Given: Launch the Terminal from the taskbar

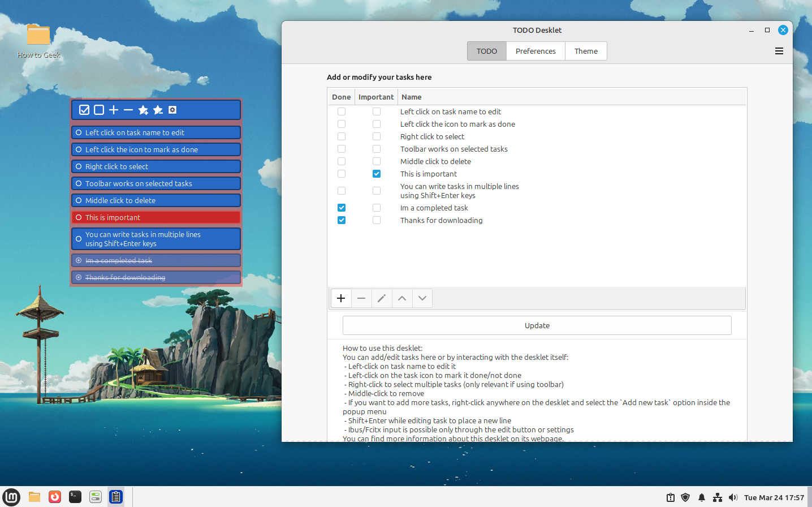Looking at the screenshot, I should click(75, 497).
